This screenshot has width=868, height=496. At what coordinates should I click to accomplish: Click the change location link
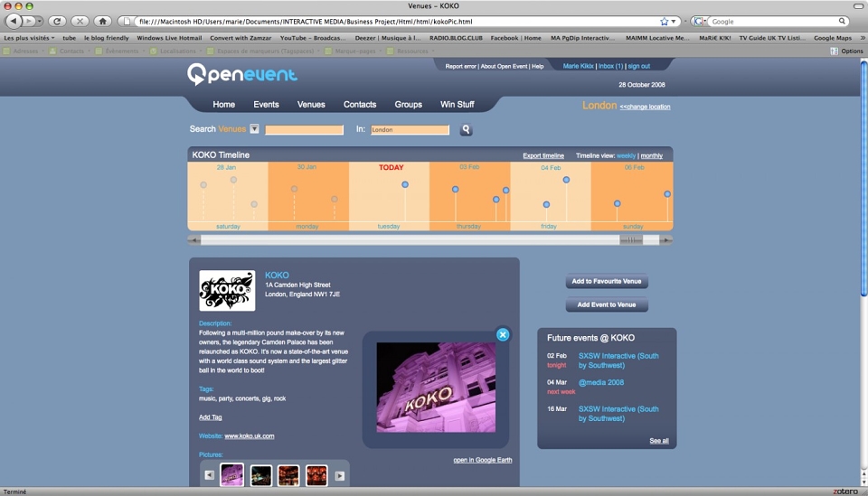coord(645,107)
